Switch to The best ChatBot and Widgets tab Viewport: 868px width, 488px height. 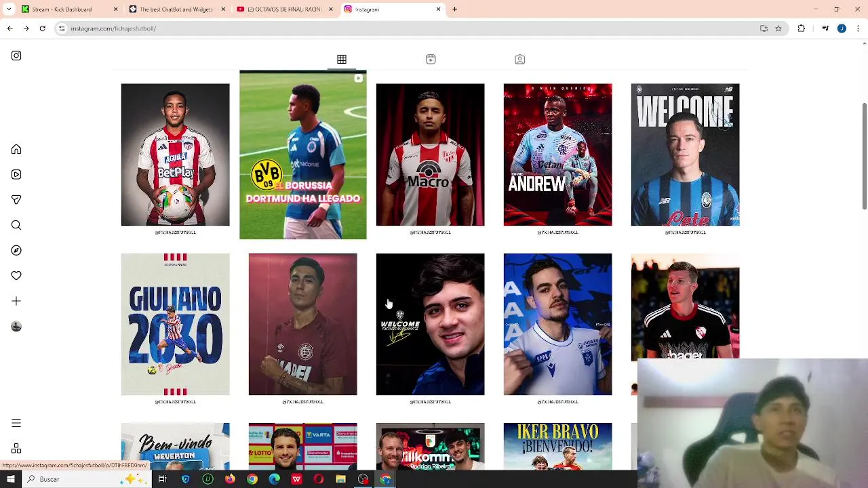coord(175,9)
